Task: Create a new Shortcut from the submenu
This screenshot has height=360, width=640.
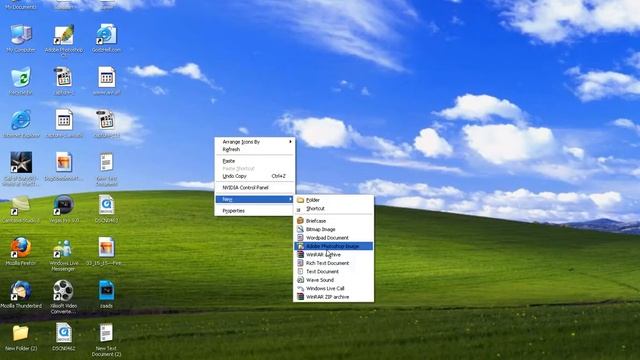Action: (x=333, y=209)
